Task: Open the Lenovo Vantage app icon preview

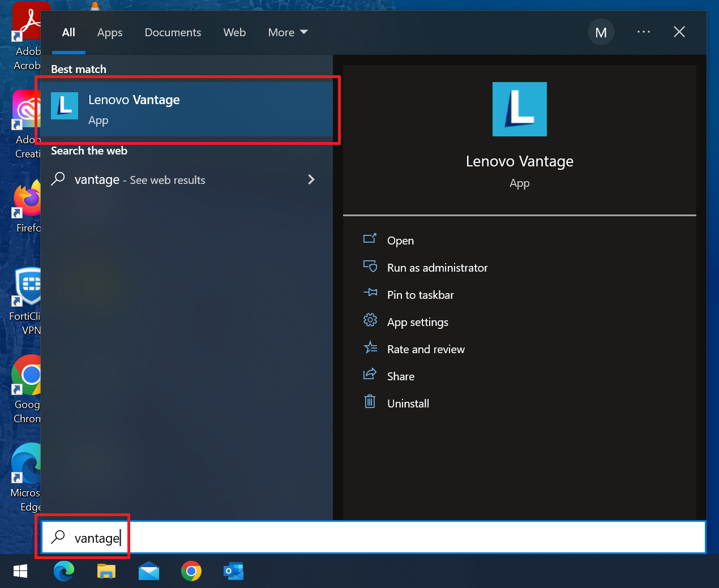Action: (519, 109)
